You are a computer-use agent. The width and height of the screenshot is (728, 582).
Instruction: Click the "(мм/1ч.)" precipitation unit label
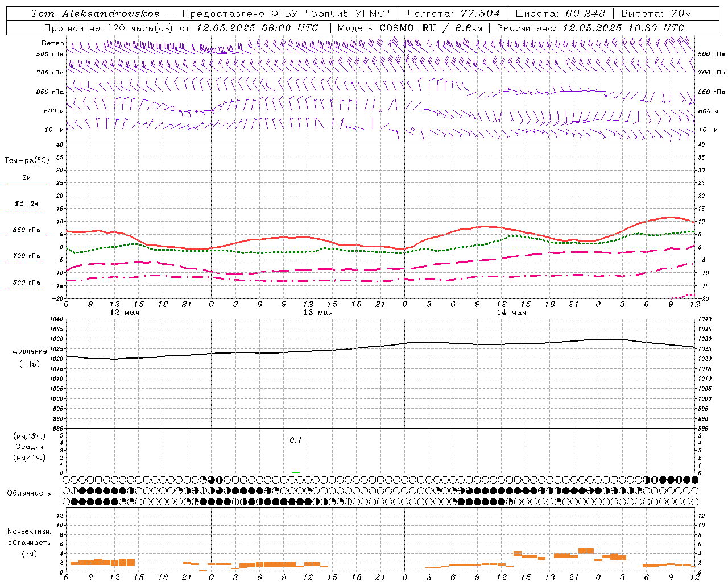tap(29, 458)
